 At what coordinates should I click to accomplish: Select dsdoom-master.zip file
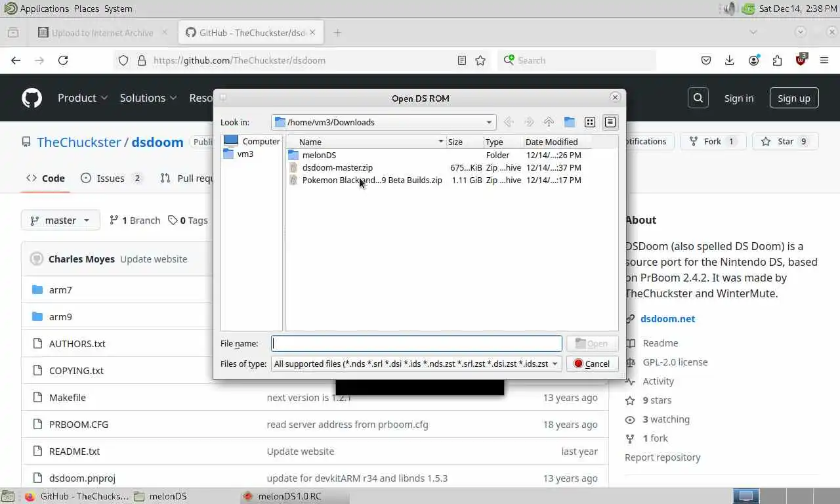(x=337, y=167)
